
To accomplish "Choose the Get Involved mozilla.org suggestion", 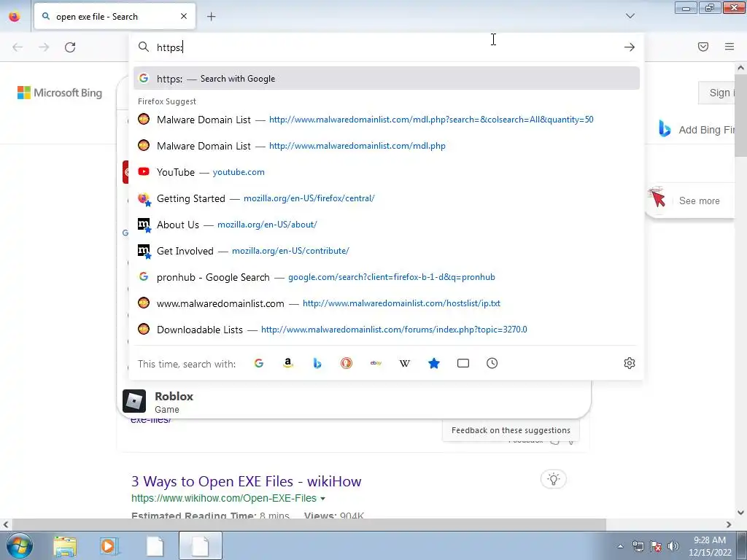I will 387,251.
